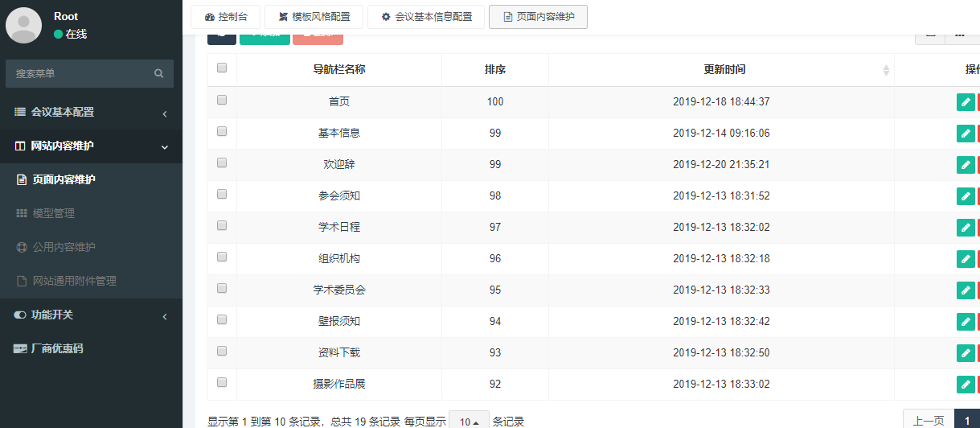
Task: Click the edit pencil icon for 首页 row
Action: click(966, 102)
